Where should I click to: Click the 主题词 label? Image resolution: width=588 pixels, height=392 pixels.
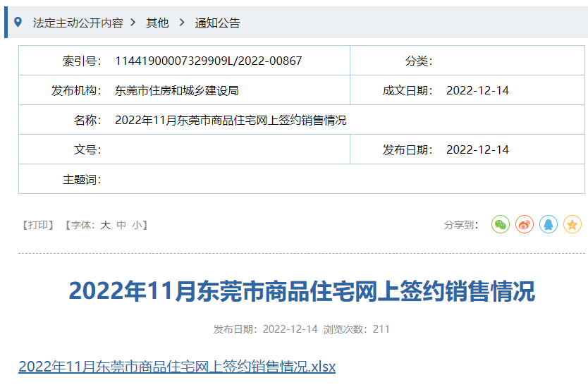82,179
